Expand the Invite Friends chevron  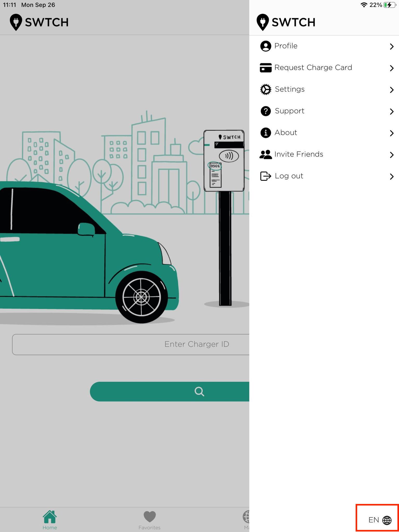pyautogui.click(x=392, y=155)
